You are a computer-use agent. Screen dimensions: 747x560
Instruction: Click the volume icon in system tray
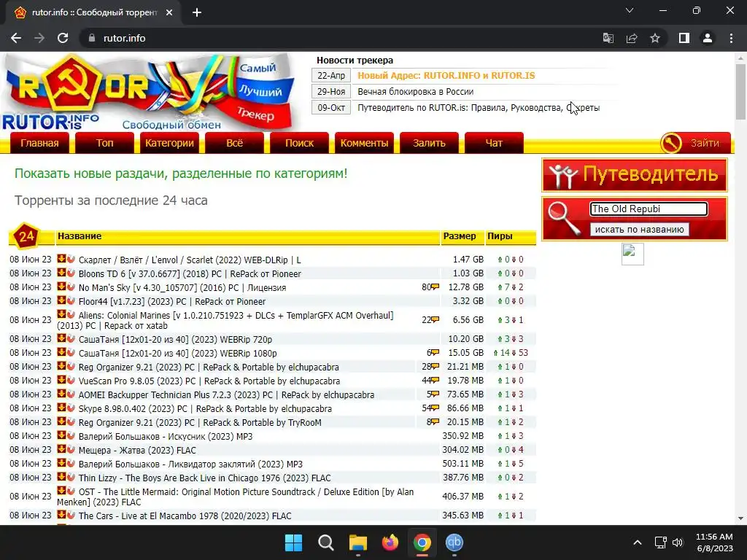click(x=677, y=542)
